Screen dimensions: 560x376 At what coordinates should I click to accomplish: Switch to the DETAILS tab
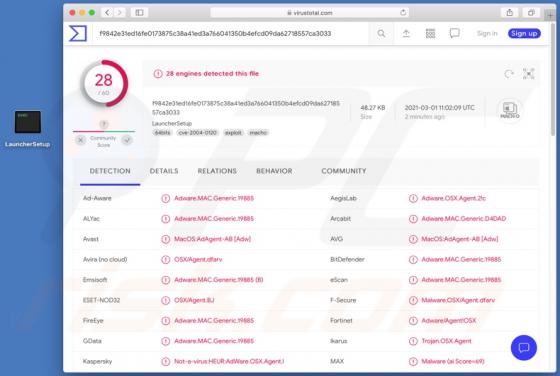click(164, 171)
